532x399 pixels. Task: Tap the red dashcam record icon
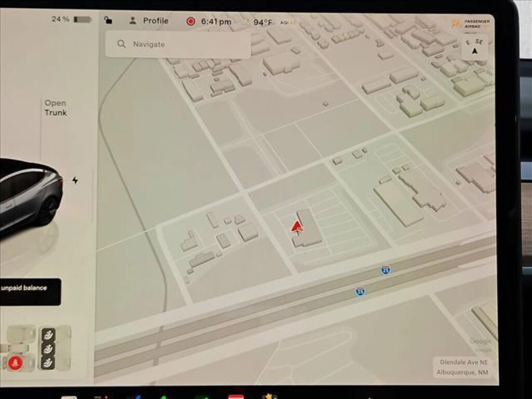pyautogui.click(x=191, y=21)
